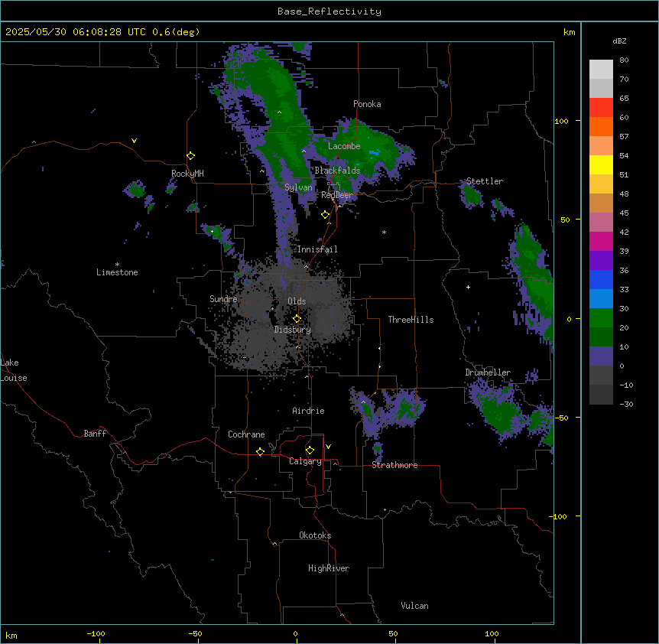Click the HighRiver map label
This screenshot has width=659, height=644.
[329, 568]
